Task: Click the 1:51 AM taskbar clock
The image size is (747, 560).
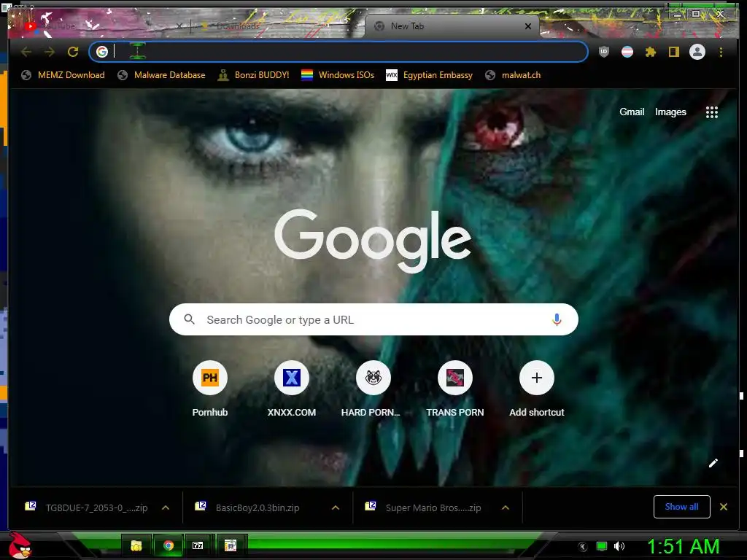Action: tap(683, 546)
